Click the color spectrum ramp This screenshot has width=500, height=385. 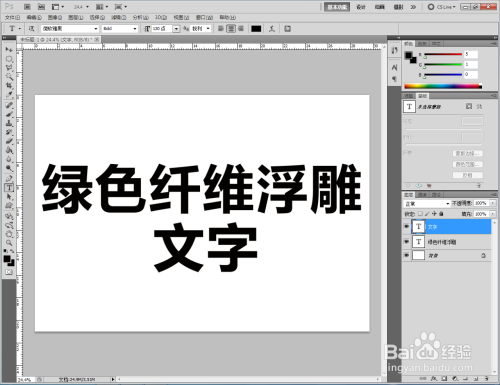coord(443,86)
